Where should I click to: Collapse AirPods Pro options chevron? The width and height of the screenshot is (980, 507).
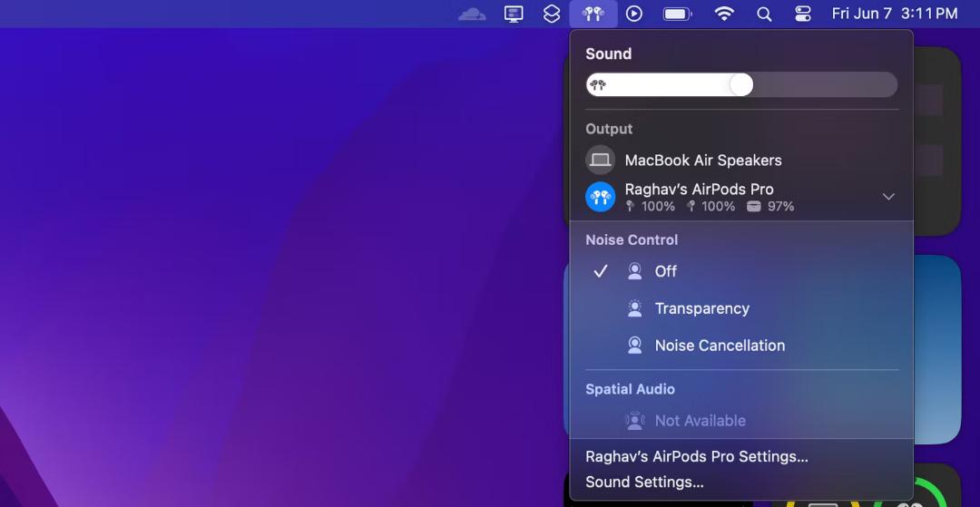pos(888,197)
